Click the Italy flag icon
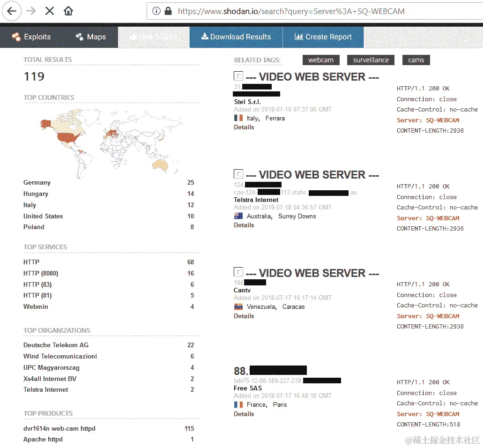 (x=238, y=118)
